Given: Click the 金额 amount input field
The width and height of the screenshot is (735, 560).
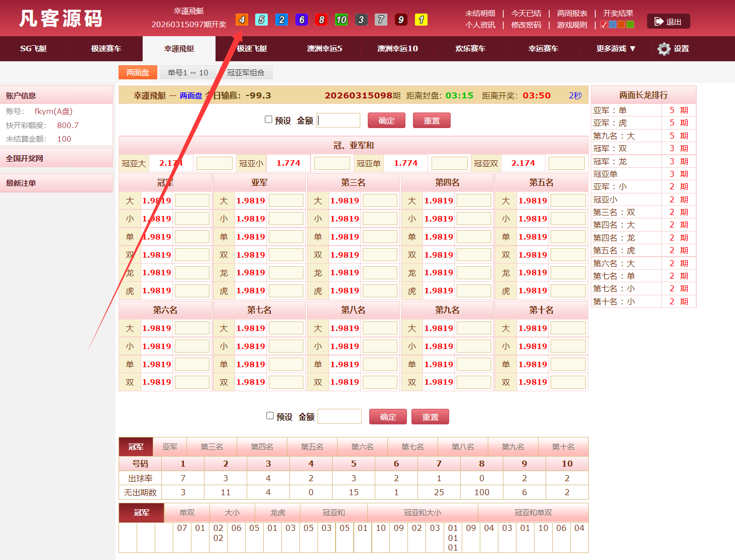Looking at the screenshot, I should 338,120.
